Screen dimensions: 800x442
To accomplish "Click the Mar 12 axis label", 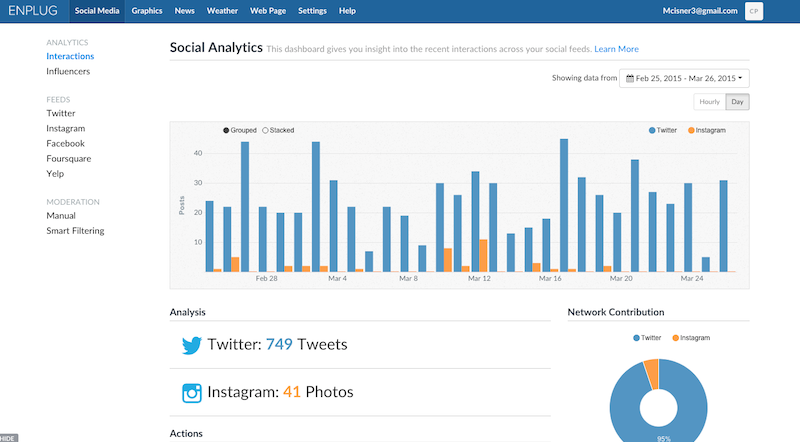I will tap(479, 278).
